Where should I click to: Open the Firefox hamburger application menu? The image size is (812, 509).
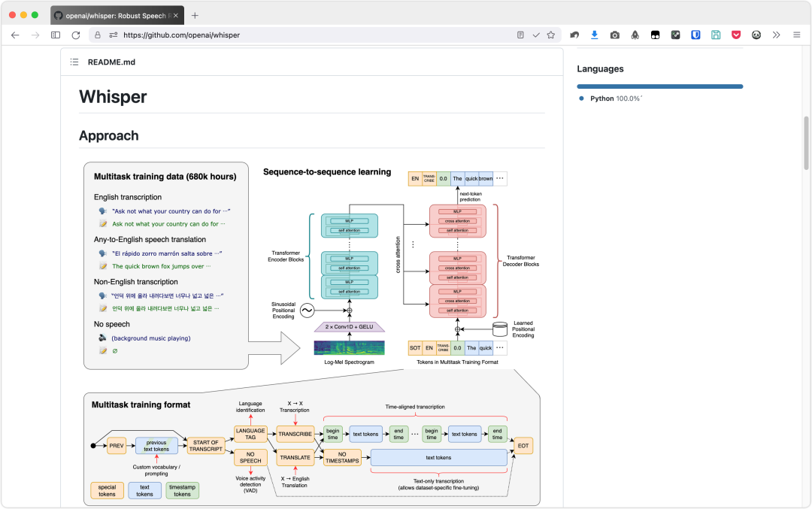(797, 35)
